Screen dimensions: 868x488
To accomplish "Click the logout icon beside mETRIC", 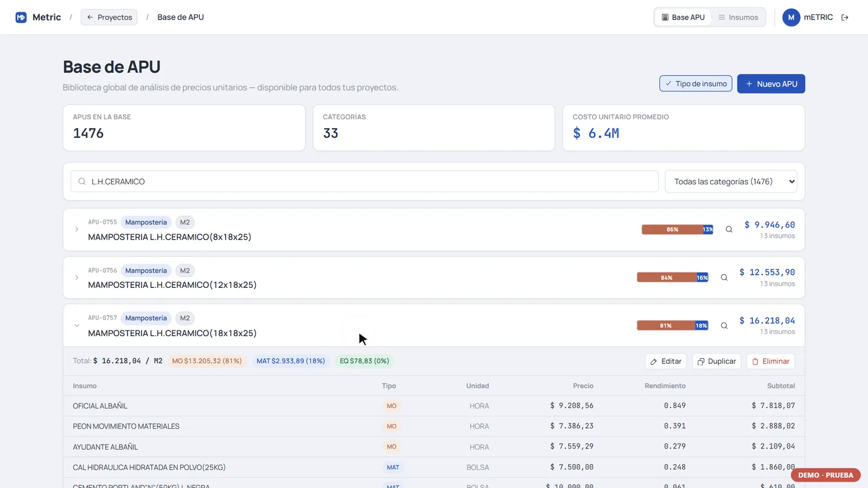I will 845,17.
